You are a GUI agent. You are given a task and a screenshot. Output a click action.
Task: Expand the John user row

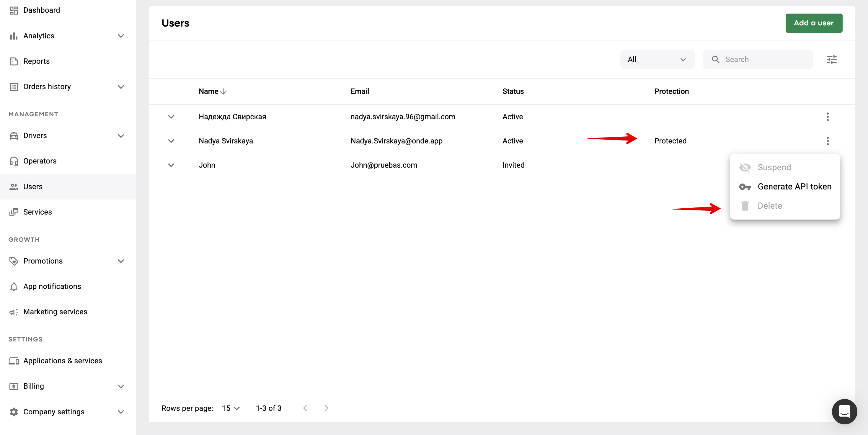pyautogui.click(x=171, y=165)
